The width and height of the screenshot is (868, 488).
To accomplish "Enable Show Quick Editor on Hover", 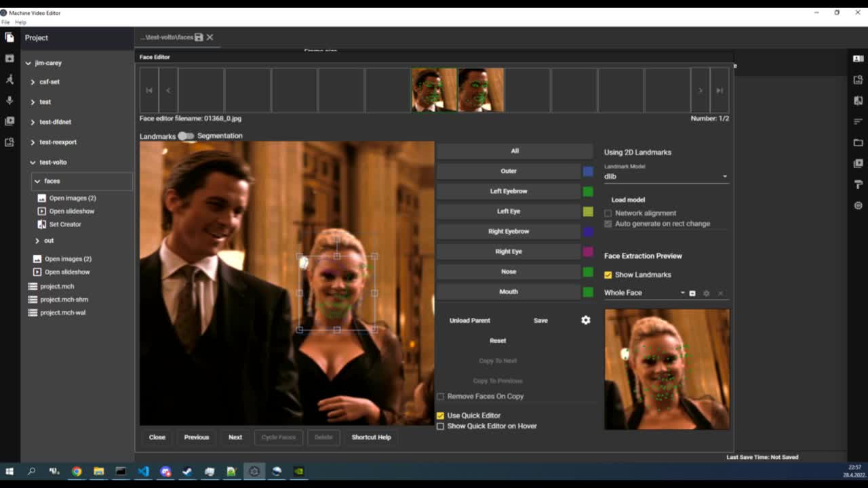I will point(441,426).
